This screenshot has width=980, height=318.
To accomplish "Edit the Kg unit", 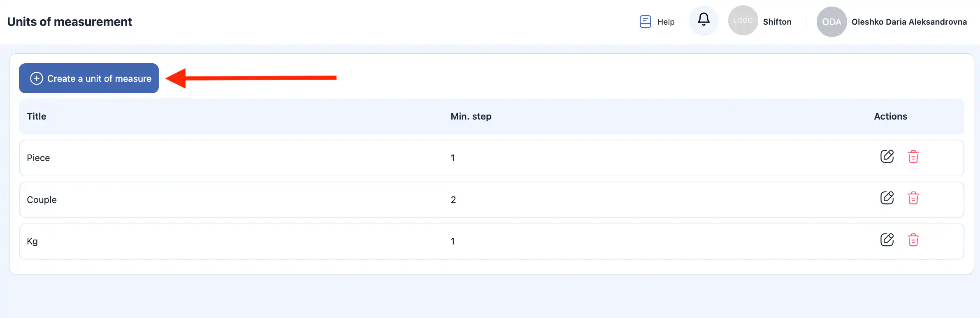I will [887, 240].
